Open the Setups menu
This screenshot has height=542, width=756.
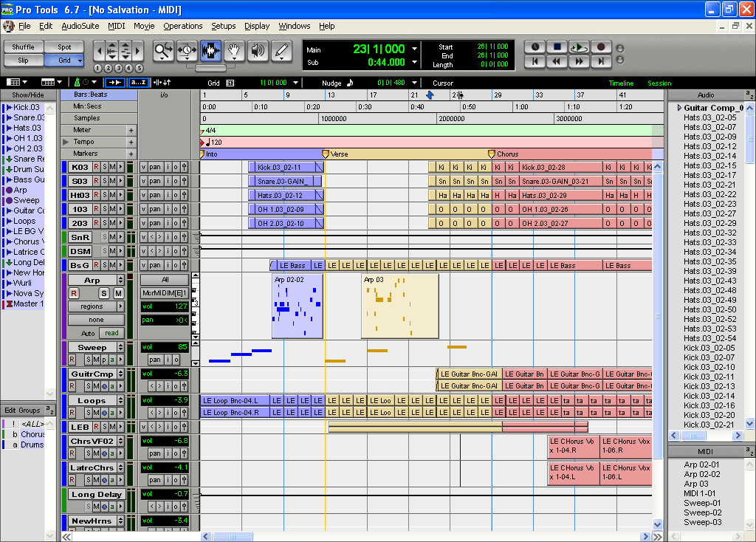223,26
